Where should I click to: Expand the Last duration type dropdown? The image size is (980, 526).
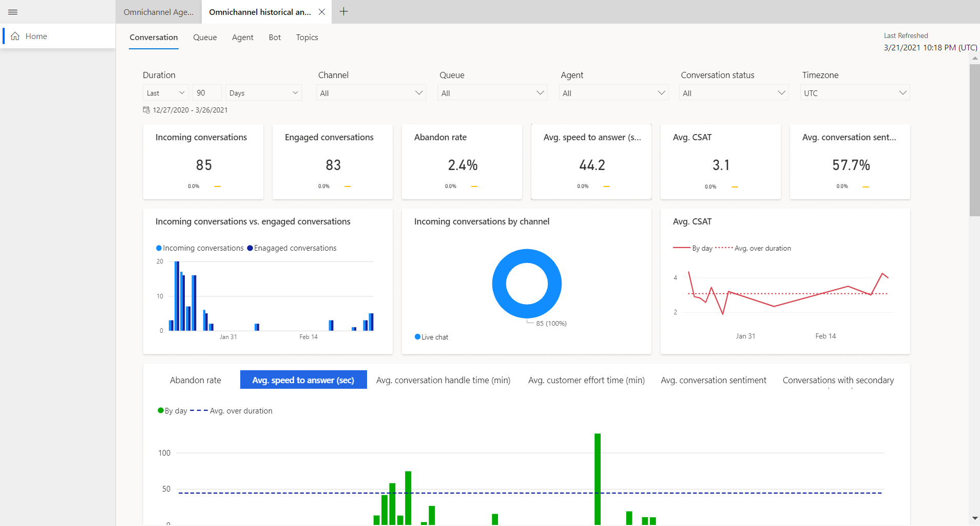pyautogui.click(x=166, y=92)
